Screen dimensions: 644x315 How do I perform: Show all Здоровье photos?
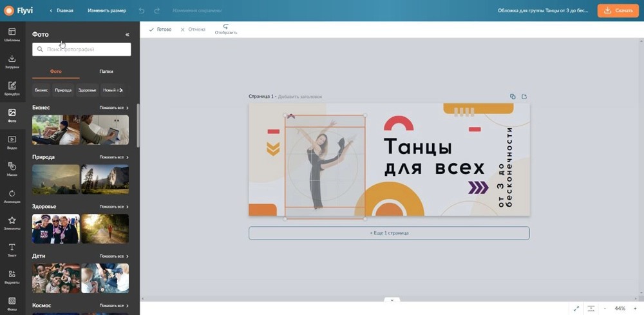(x=114, y=207)
